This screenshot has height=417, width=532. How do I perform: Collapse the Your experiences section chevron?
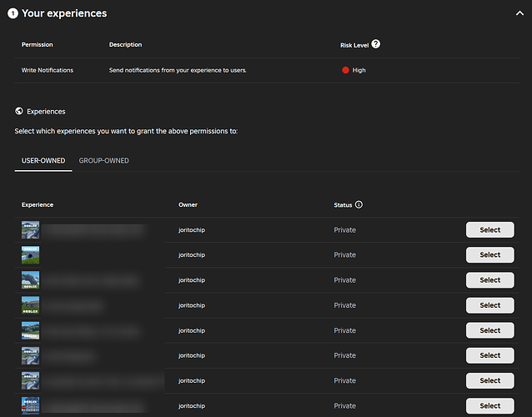click(519, 13)
